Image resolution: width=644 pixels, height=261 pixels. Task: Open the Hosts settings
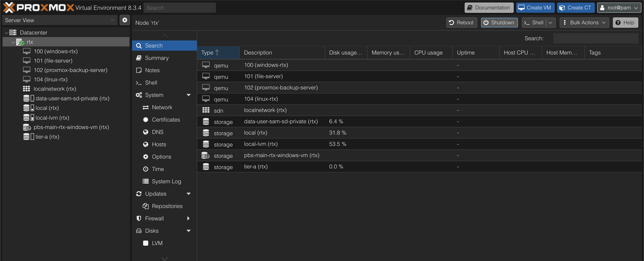pyautogui.click(x=164, y=144)
